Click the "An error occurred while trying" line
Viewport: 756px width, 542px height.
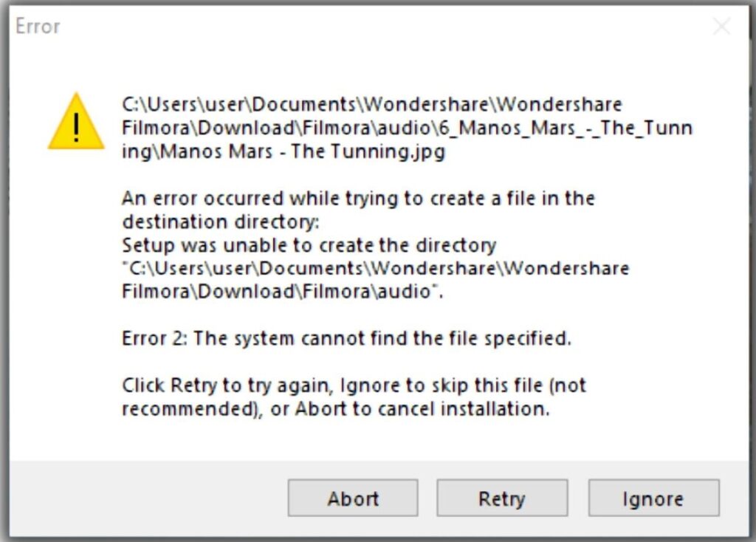click(x=358, y=198)
